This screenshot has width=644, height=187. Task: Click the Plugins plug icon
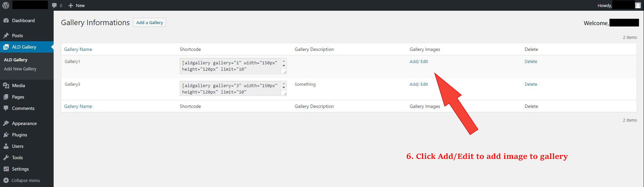(x=6, y=135)
